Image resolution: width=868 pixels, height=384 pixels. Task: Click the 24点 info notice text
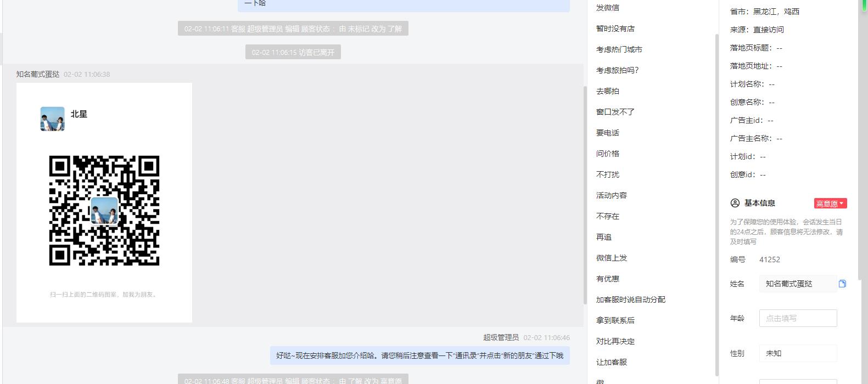pos(786,231)
